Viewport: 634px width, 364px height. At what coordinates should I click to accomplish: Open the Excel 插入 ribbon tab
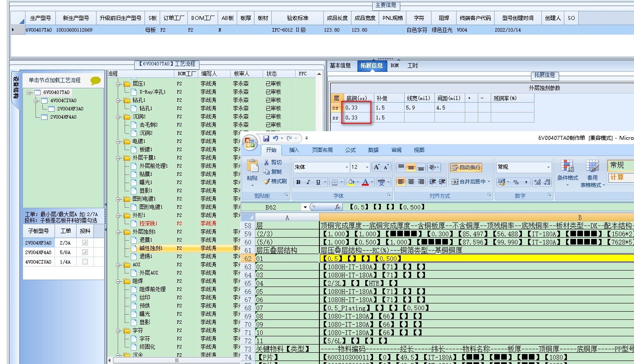tap(294, 150)
